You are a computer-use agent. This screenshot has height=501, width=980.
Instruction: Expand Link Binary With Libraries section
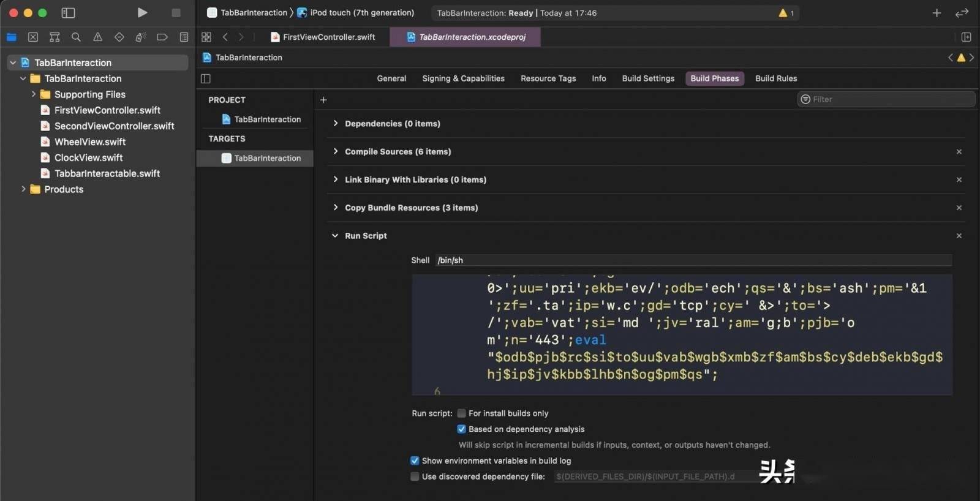click(335, 180)
